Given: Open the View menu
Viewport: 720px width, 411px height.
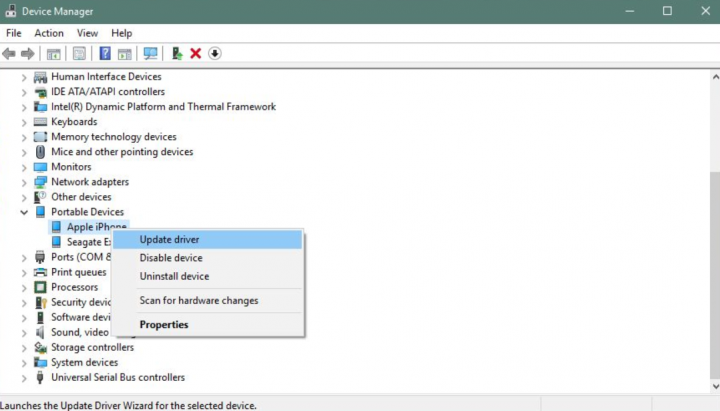Looking at the screenshot, I should [87, 33].
